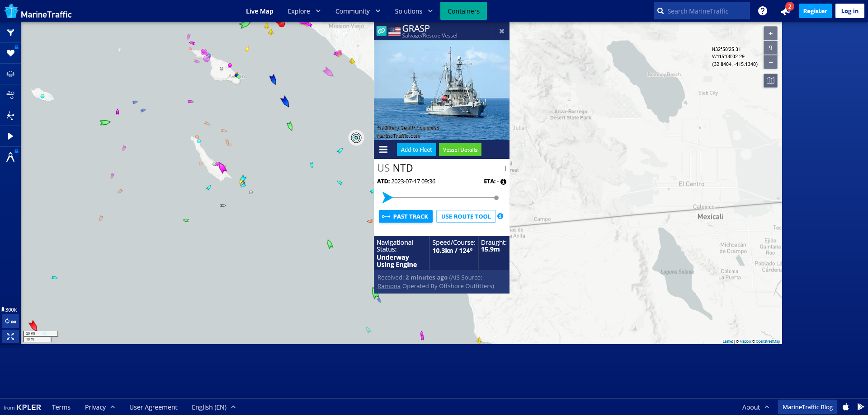
Task: Expand the Privacy footer menu
Action: click(99, 407)
